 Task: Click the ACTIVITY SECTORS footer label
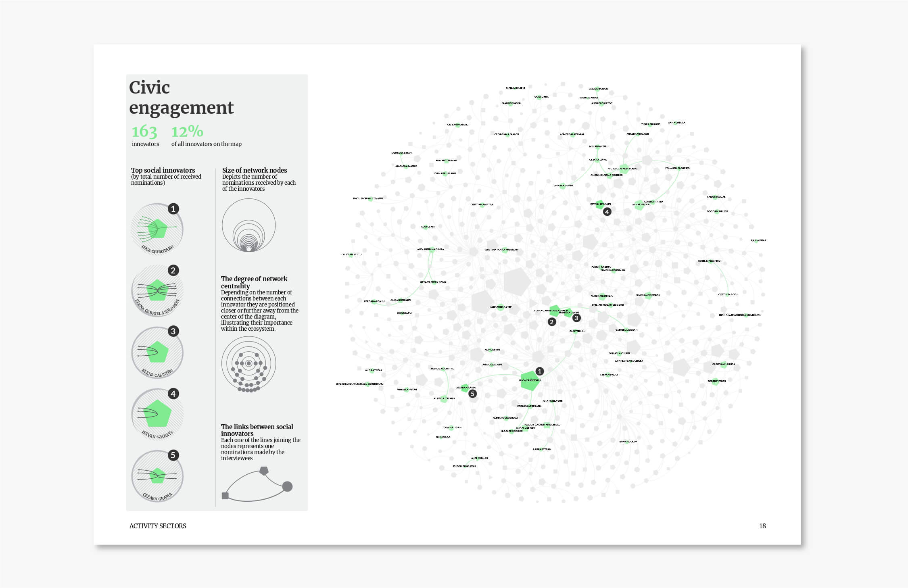pos(157,526)
